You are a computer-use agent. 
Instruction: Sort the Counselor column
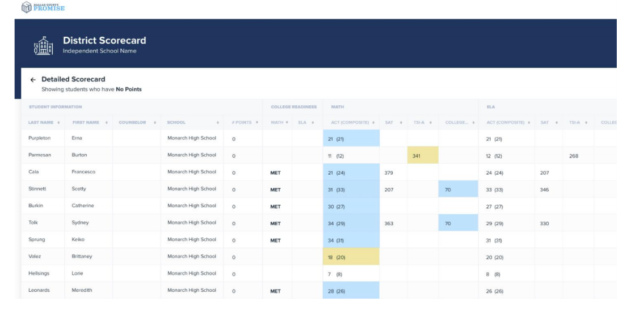tap(155, 122)
